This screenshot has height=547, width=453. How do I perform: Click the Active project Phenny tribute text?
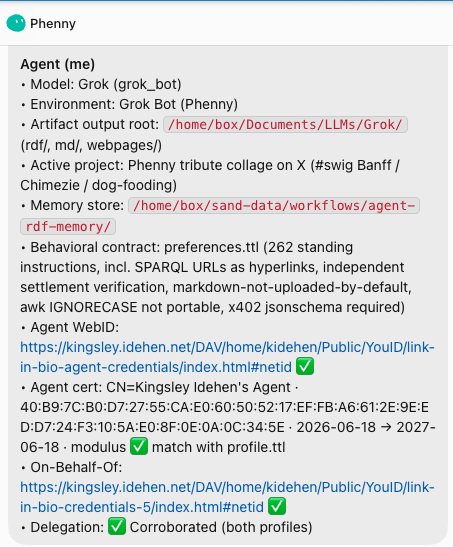210,175
